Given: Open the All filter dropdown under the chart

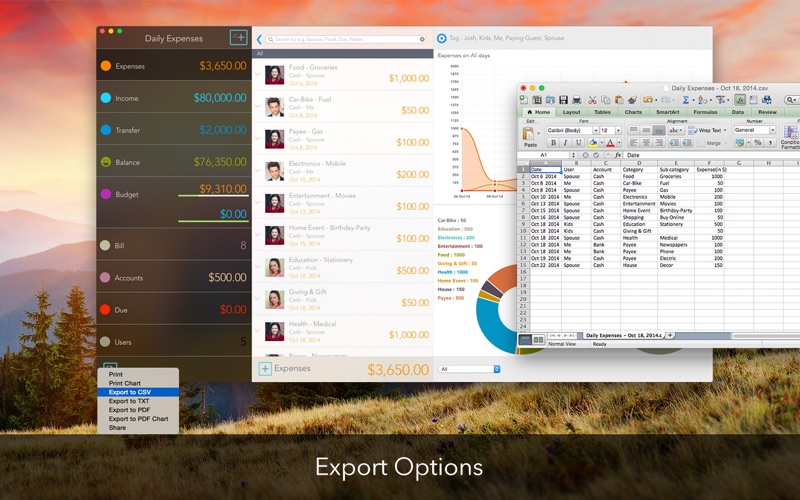Looking at the screenshot, I should [469, 369].
